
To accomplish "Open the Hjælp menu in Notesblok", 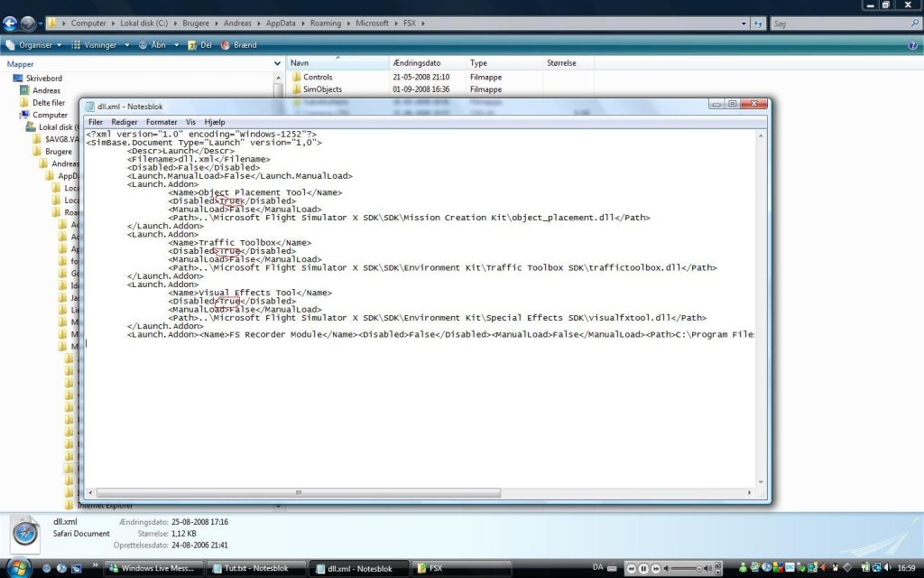I will click(215, 122).
